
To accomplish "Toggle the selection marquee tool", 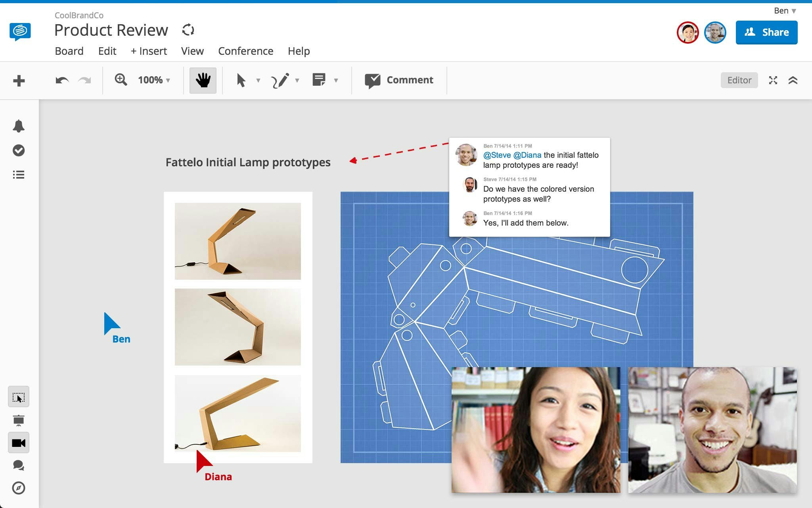I will [18, 396].
